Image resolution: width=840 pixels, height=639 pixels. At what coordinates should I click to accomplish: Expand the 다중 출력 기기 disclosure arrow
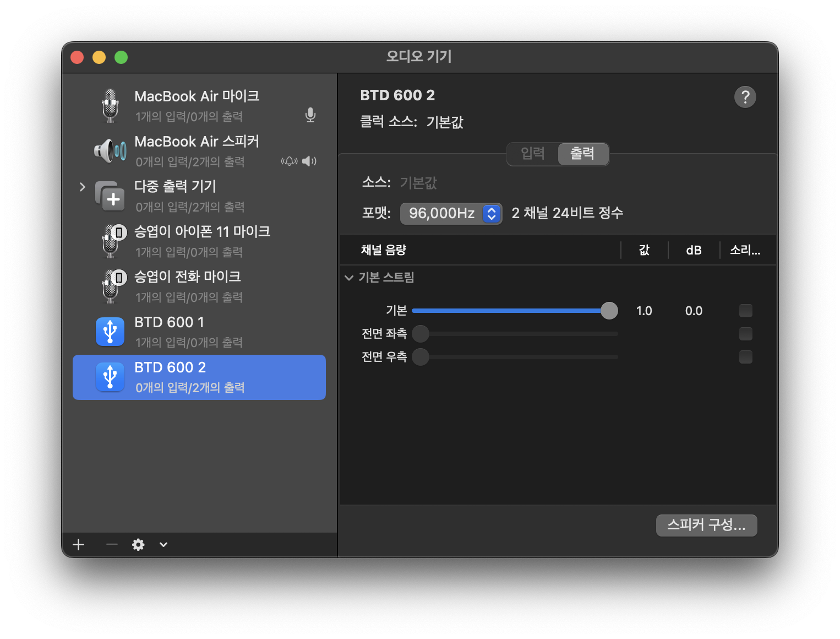(82, 187)
